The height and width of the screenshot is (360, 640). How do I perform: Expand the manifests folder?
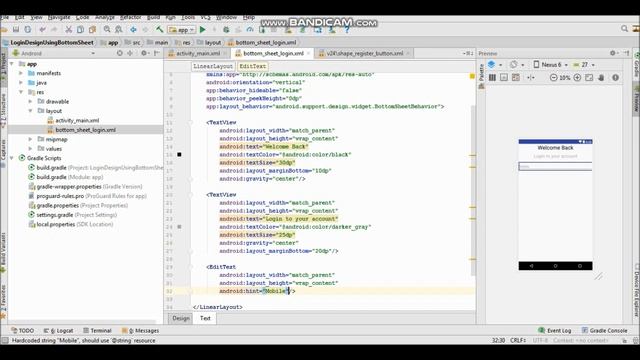21,73
